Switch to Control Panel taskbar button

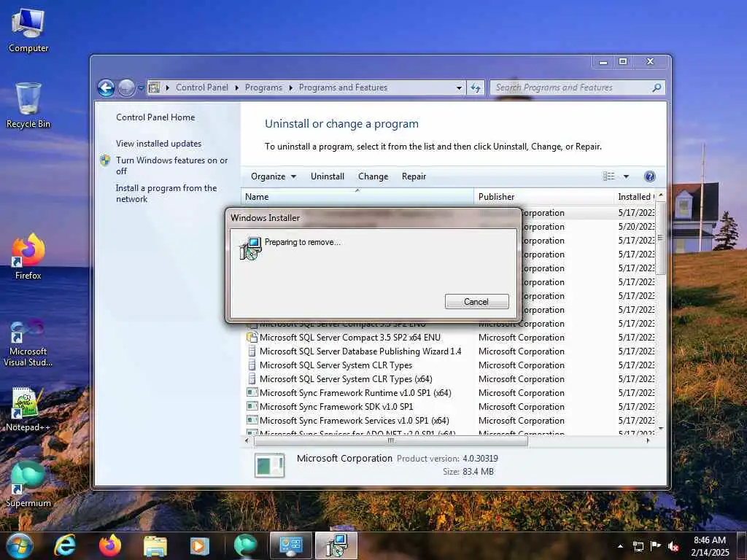point(290,545)
